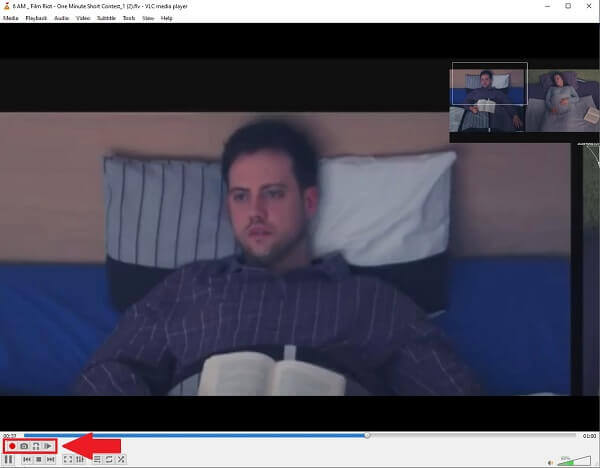Open the Media menu
This screenshot has width=600, height=468.
[x=11, y=18]
